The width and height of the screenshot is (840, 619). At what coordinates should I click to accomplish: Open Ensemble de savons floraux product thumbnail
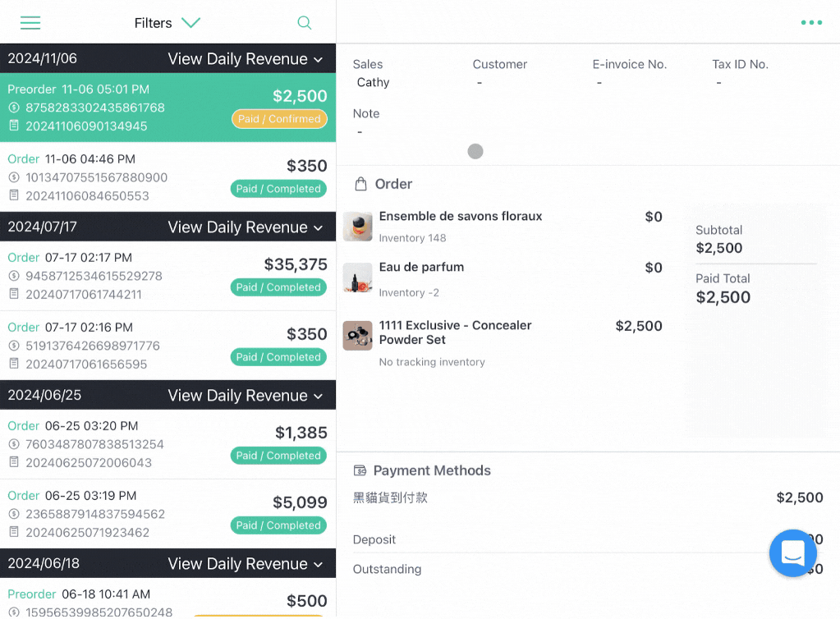click(357, 227)
